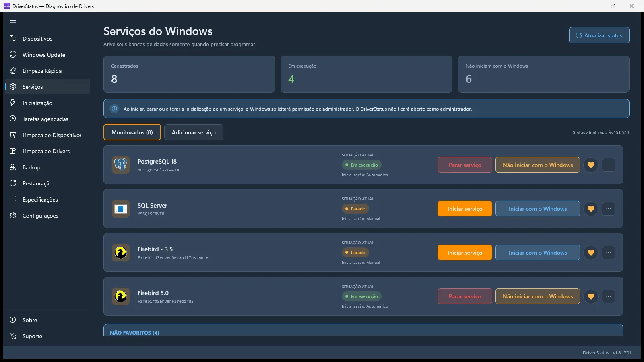The width and height of the screenshot is (644, 362).
Task: Set SQL Server to start with Windows
Action: (538, 209)
